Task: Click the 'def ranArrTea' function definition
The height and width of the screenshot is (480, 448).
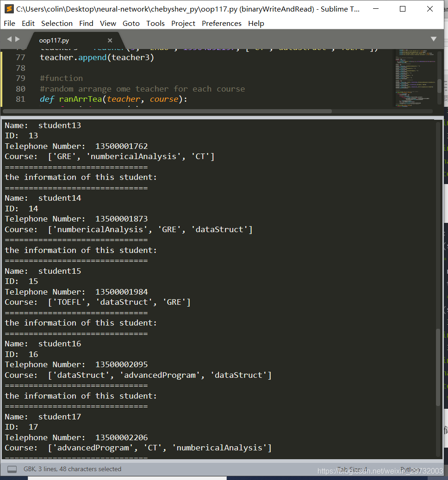Action: point(113,99)
